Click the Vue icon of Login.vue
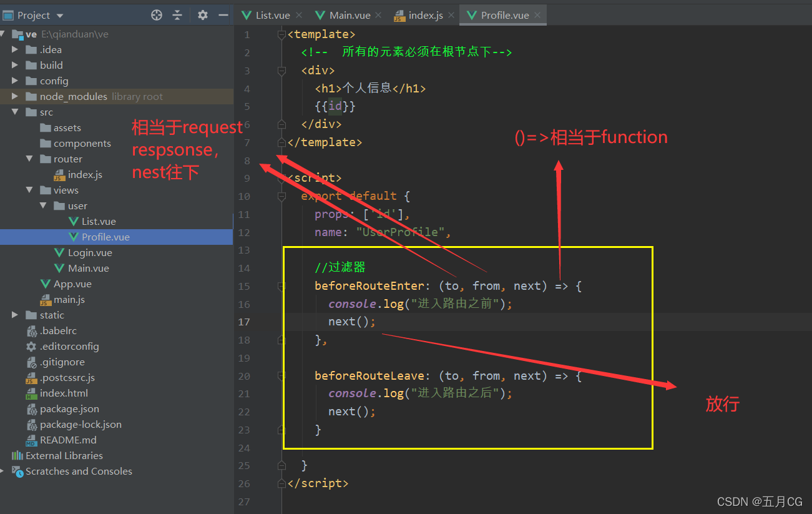 click(x=59, y=252)
